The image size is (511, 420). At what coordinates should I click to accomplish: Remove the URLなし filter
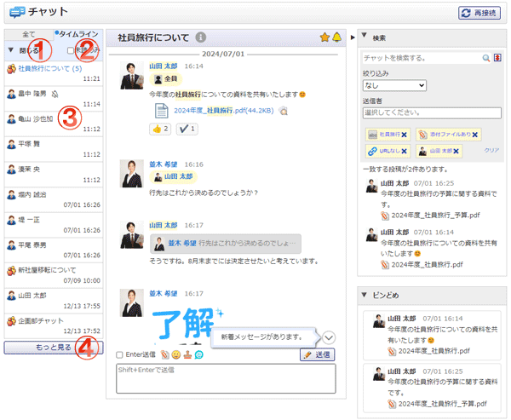[404, 151]
